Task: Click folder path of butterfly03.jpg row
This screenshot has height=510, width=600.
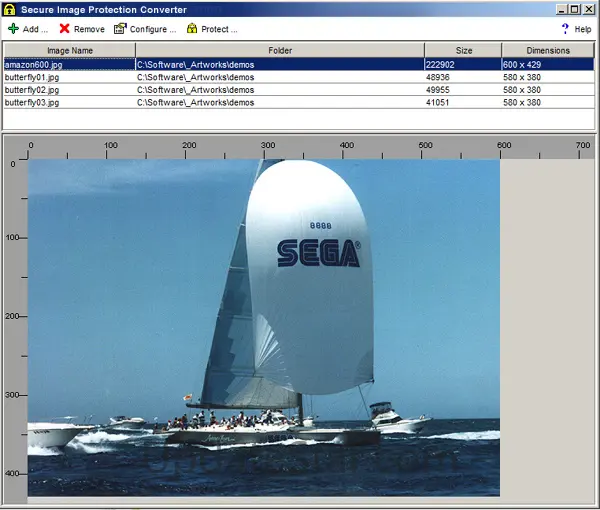Action: click(x=195, y=103)
